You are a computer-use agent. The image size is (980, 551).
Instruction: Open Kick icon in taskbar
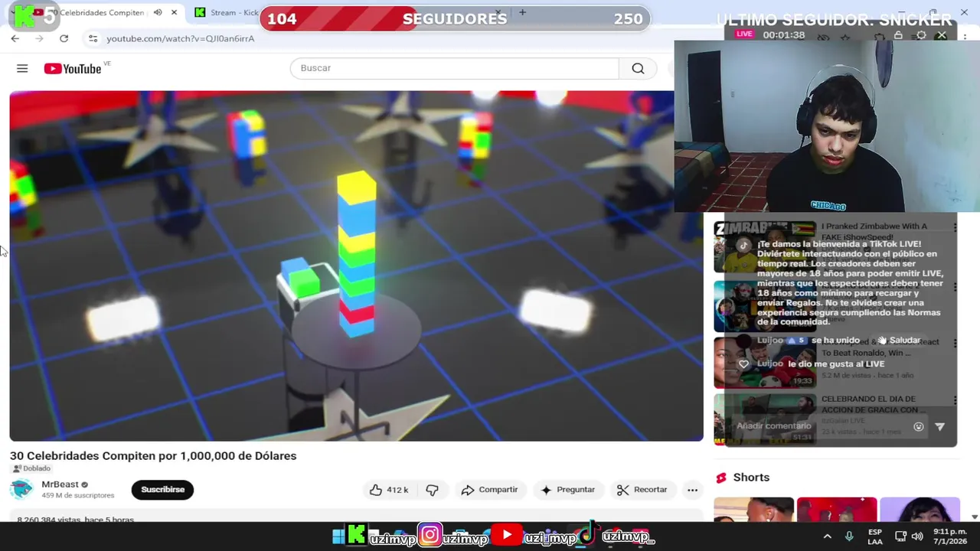coord(357,535)
